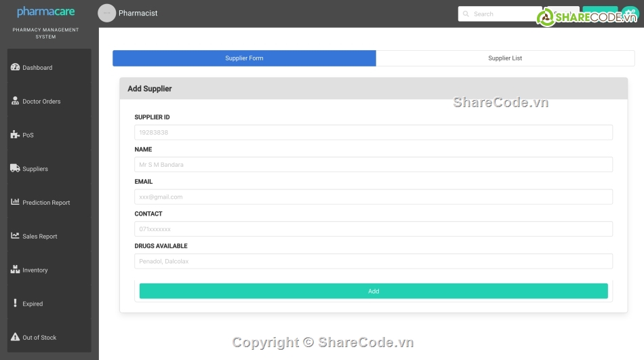Click the Doctor Orders person icon
644x360 pixels.
click(x=15, y=101)
